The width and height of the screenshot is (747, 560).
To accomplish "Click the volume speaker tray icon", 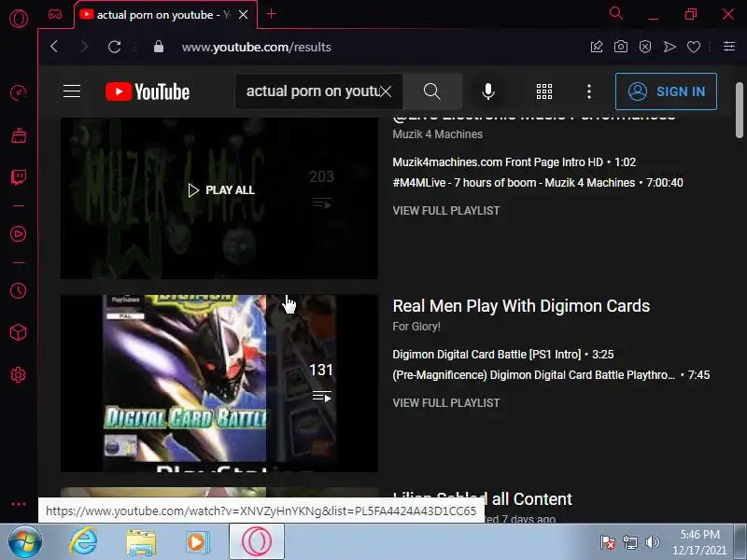I will 652,542.
